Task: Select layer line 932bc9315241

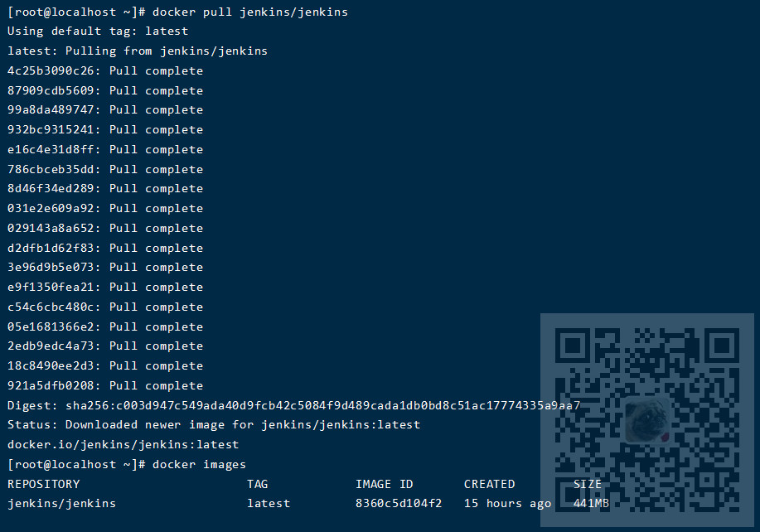Action: (x=105, y=130)
